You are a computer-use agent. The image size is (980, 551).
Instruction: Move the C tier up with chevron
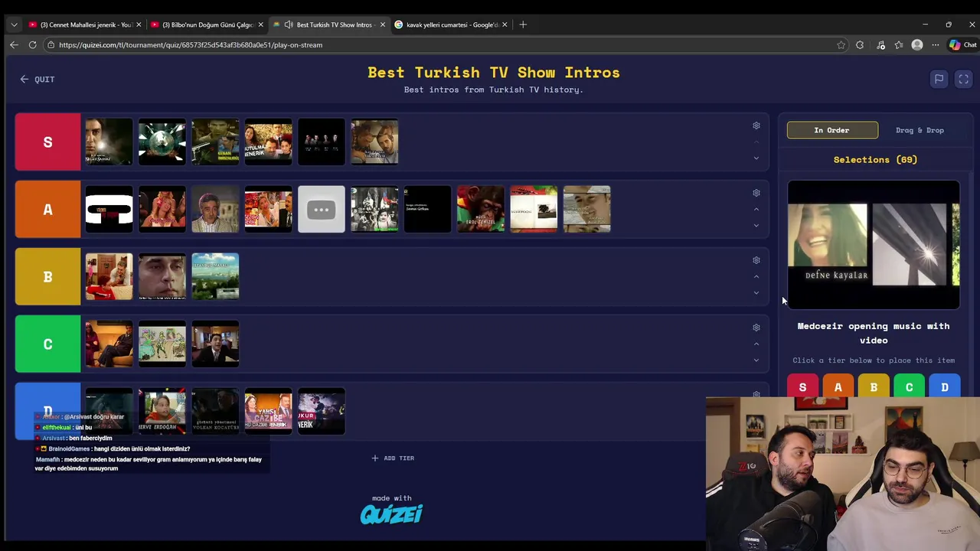click(756, 344)
